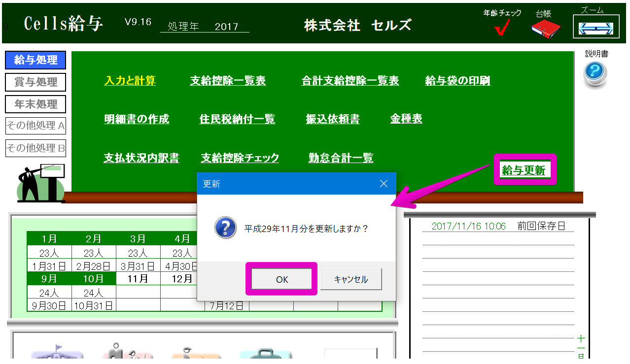The image size is (630, 364).
Task: Click the question mark icon in dialog
Action: point(225,229)
